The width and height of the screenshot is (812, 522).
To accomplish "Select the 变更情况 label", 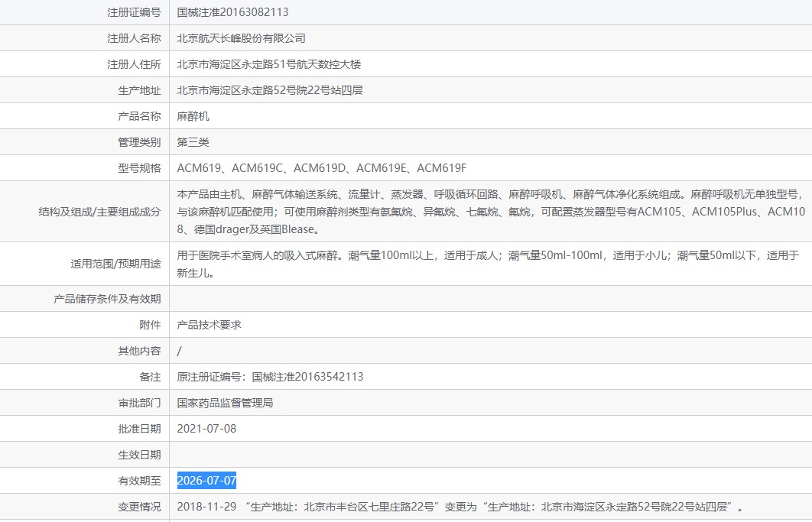I will [x=139, y=507].
